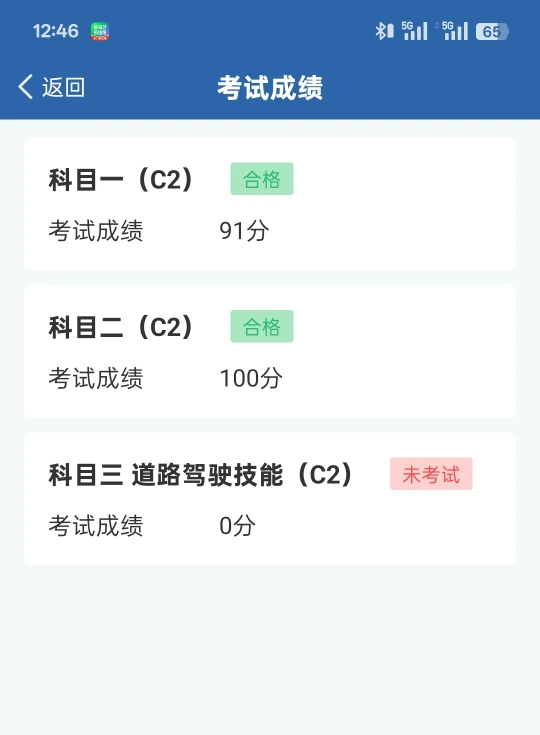Click the 返回 back label

(x=63, y=87)
